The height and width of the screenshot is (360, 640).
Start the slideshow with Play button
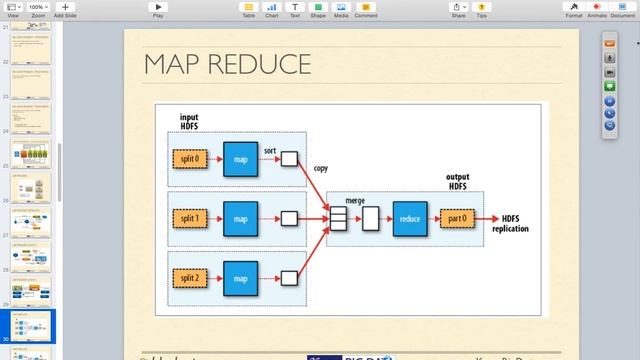tap(158, 7)
